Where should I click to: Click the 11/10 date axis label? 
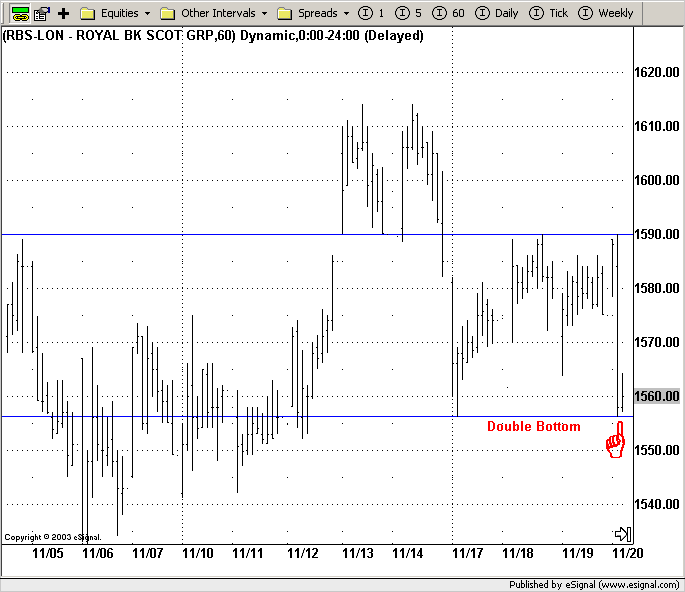click(x=197, y=554)
